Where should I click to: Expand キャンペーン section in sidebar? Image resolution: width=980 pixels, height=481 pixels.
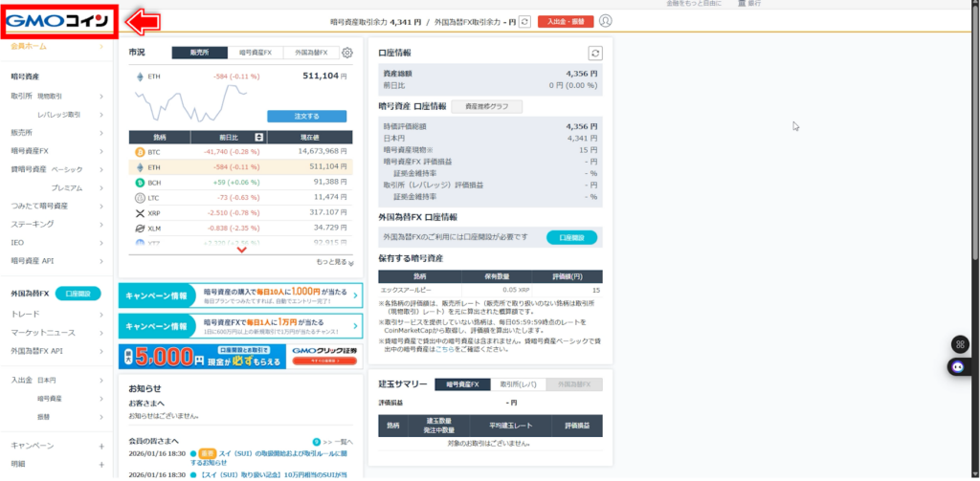click(x=100, y=446)
